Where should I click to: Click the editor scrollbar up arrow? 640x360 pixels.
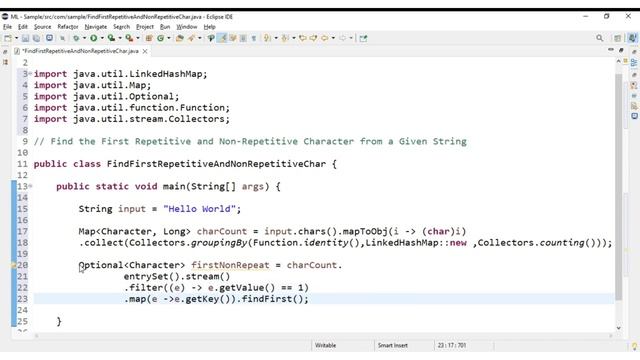tap(619, 61)
